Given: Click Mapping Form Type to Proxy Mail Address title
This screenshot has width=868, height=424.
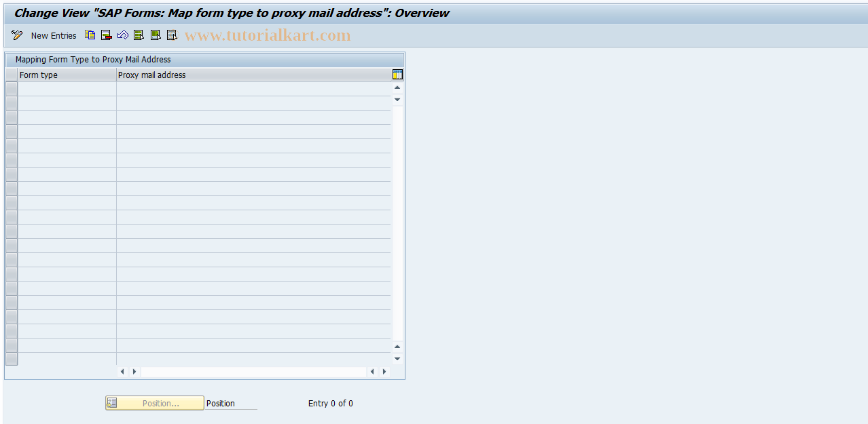Looking at the screenshot, I should tap(93, 60).
